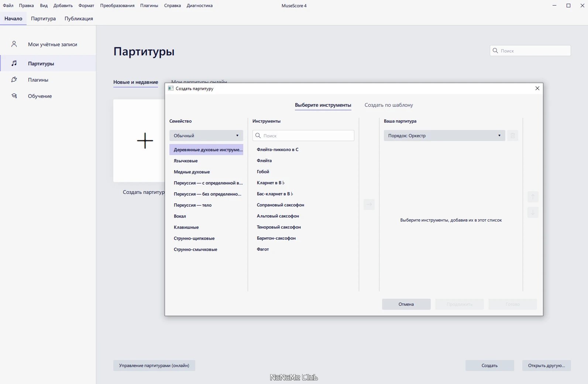Click Открыть другую... button

pos(547,366)
